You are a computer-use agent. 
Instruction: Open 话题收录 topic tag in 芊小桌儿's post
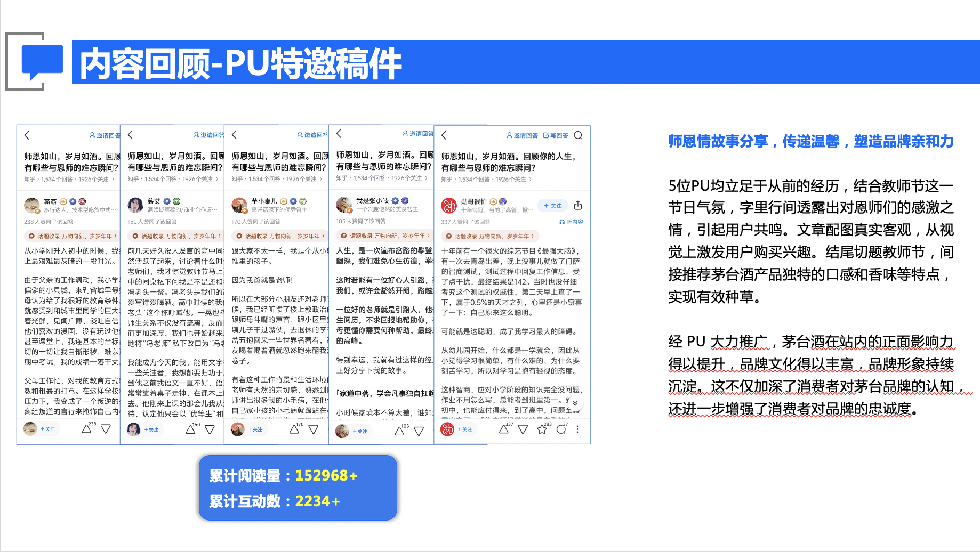point(279,236)
